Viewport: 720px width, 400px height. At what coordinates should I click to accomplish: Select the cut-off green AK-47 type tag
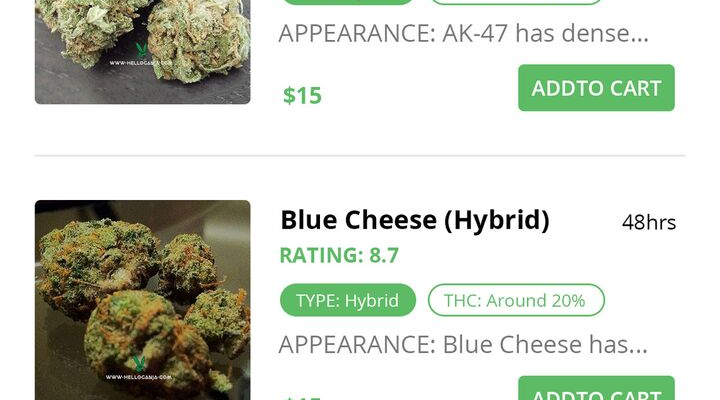348,2
